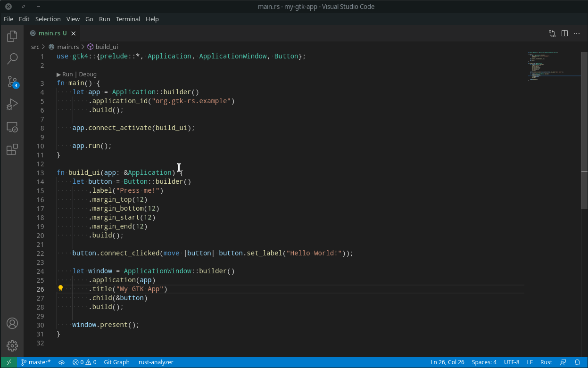Image resolution: width=588 pixels, height=368 pixels.
Task: Click the src breadcrumb segment
Action: [x=35, y=47]
